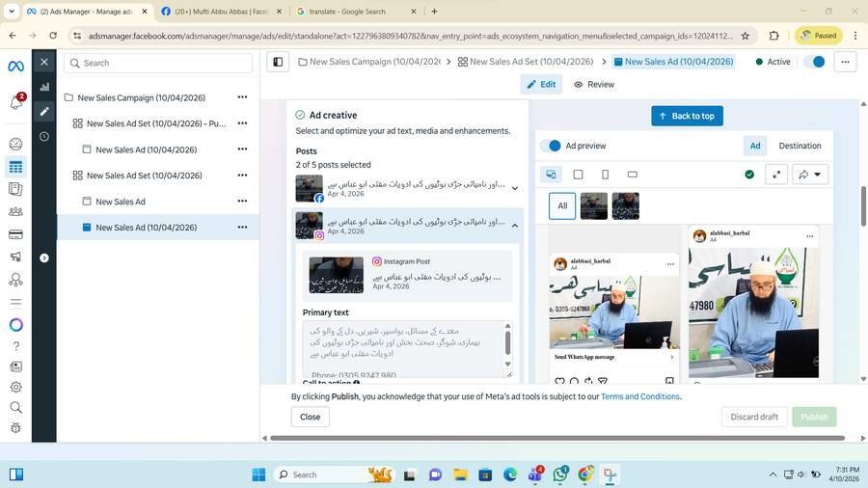Expand the dark sidebar arrow button
Screen dimensions: 868x488
coord(44,258)
